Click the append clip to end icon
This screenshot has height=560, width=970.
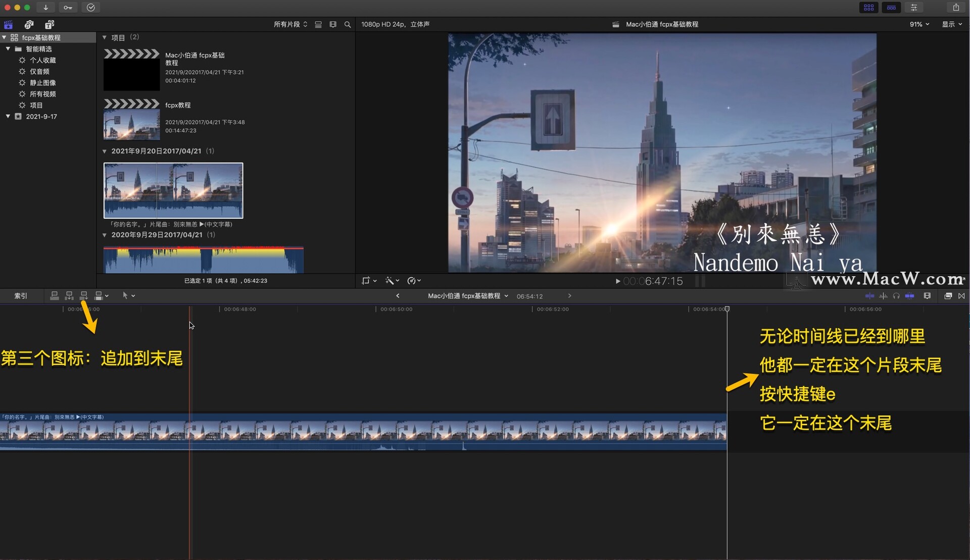click(84, 295)
